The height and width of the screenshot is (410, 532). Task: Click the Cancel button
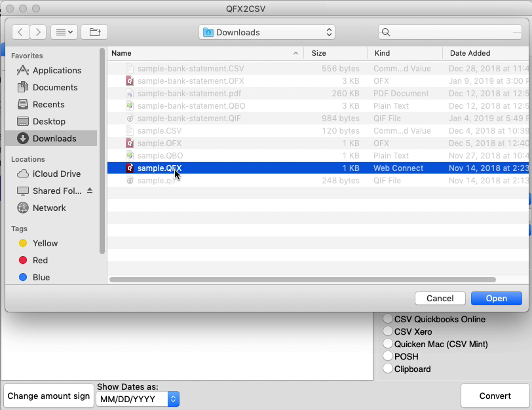click(440, 298)
